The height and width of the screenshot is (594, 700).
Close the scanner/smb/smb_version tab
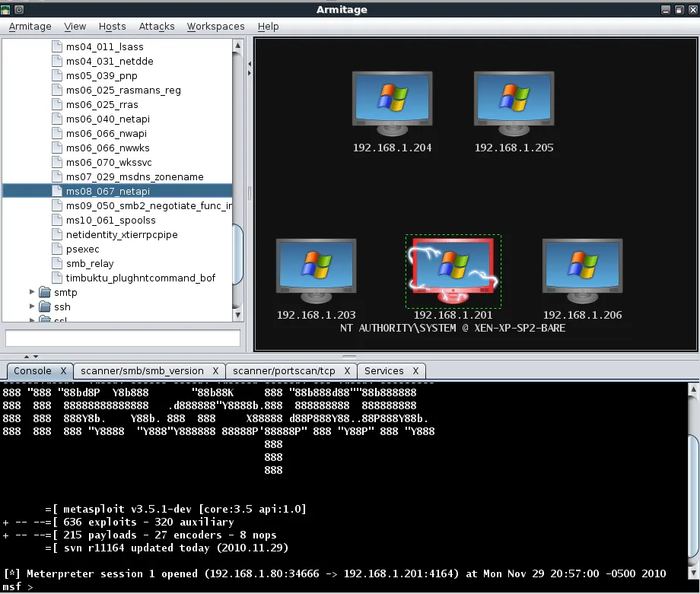(x=216, y=371)
